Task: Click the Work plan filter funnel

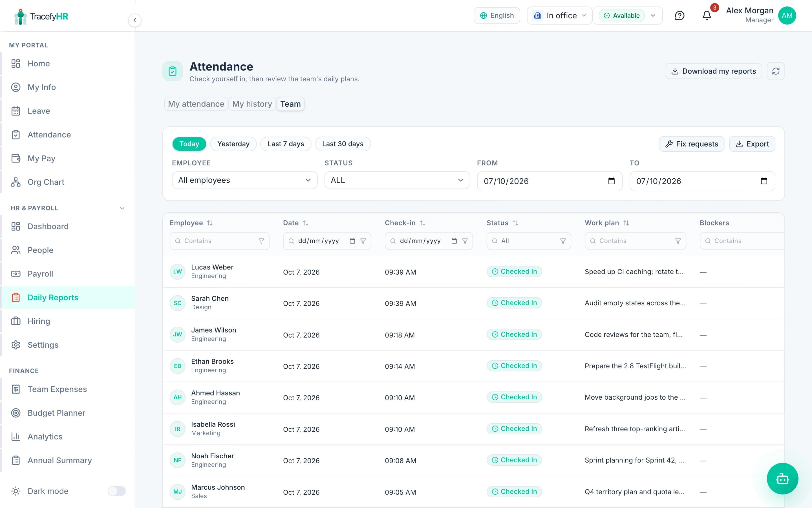Action: (678, 241)
